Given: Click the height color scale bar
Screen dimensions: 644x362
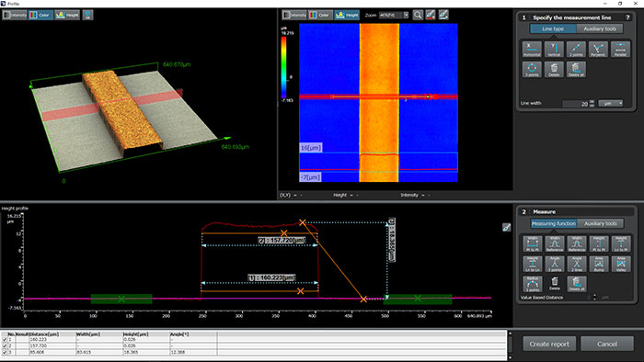Looking at the screenshot, I should click(x=283, y=67).
